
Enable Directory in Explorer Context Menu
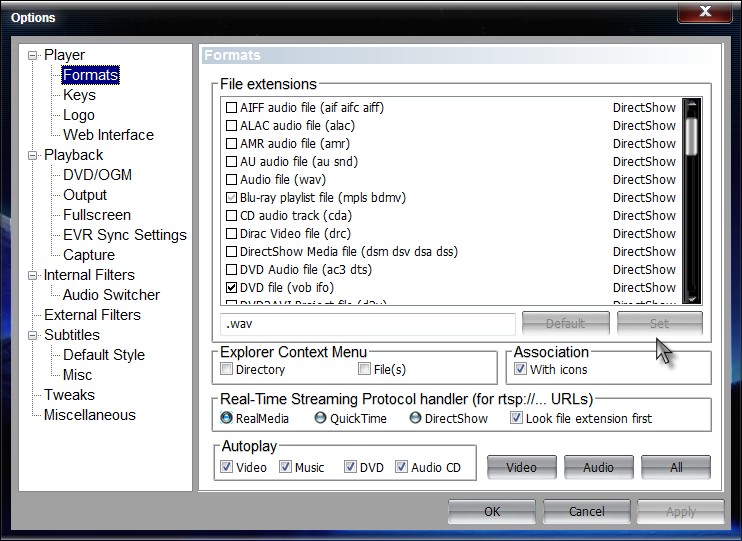click(227, 369)
